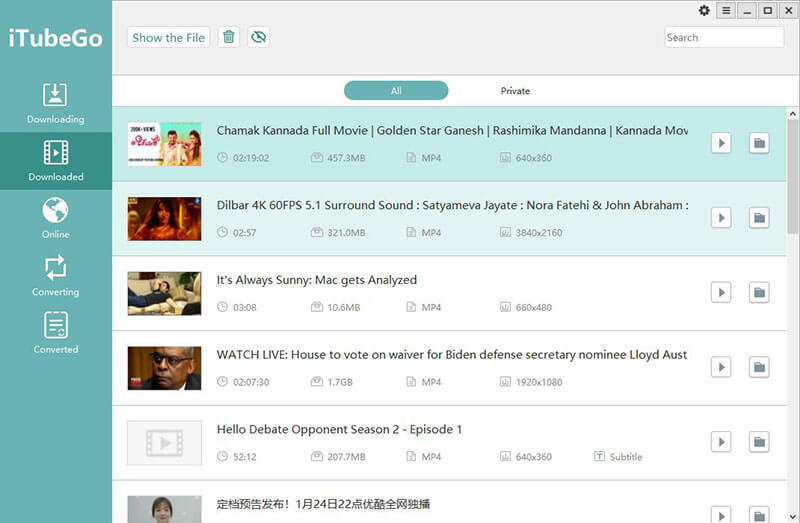Open folder for Hello Debate Opponent video
Screen dimensions: 800x523
[759, 442]
